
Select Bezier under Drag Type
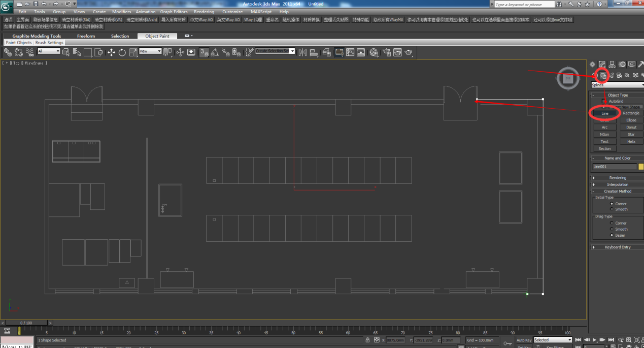point(612,235)
